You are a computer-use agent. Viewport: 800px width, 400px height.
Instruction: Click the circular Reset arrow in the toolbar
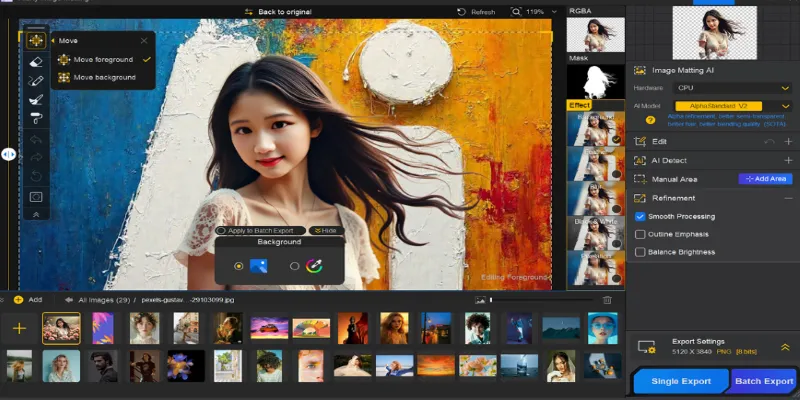point(36,177)
